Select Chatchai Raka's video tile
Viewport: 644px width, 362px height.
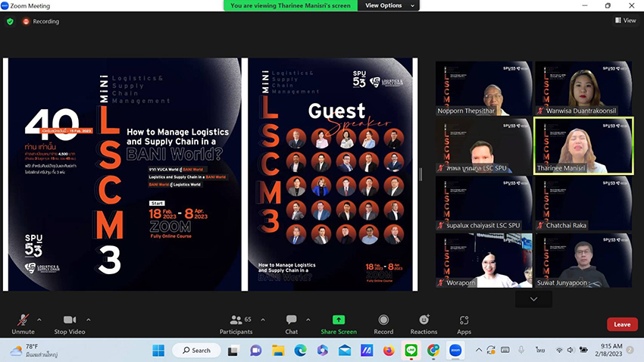[x=583, y=203]
